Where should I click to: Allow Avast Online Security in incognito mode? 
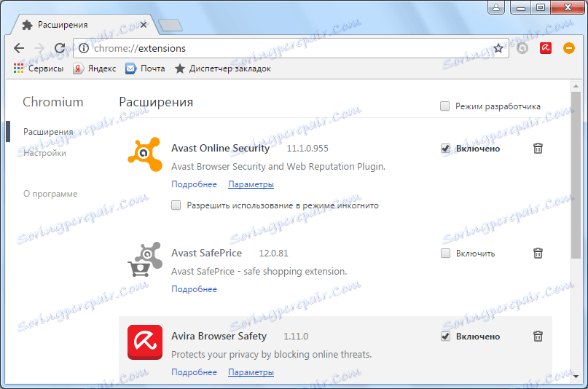pos(176,205)
